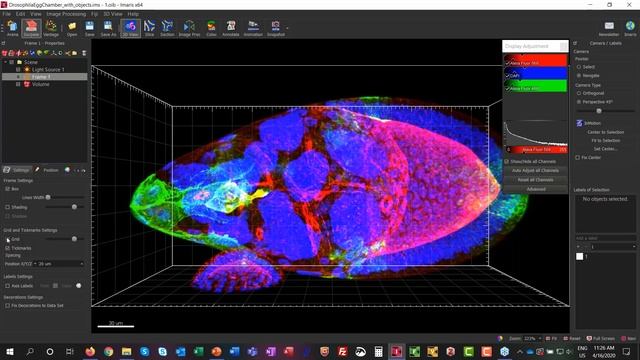The height and width of the screenshot is (360, 640).
Task: Open the Annotate tool
Action: (x=231, y=29)
